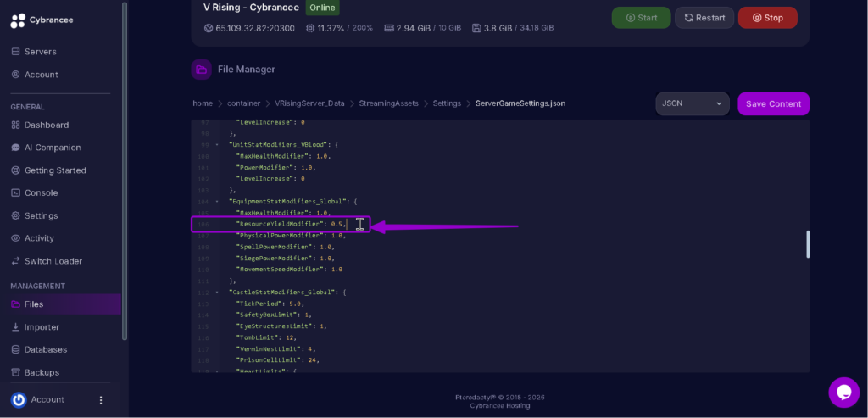Click the 3.8 GiB disk value
Screen dimensions: 868x418
click(x=498, y=28)
